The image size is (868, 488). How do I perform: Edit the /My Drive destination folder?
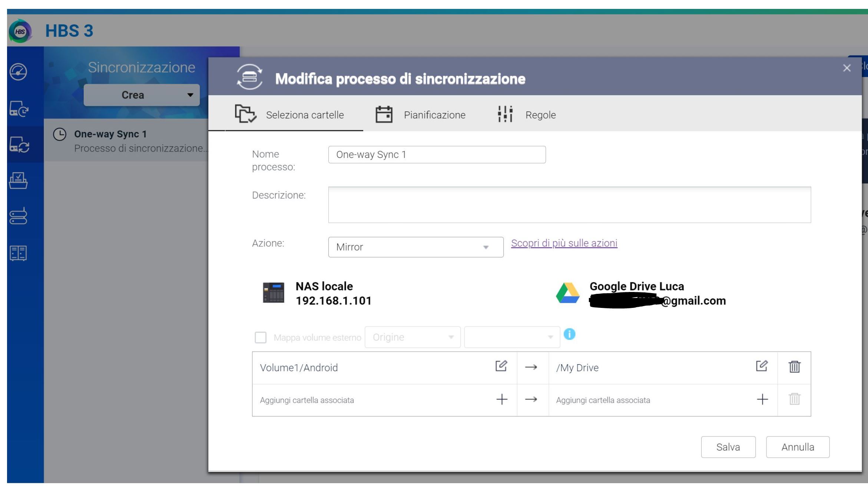coord(762,366)
